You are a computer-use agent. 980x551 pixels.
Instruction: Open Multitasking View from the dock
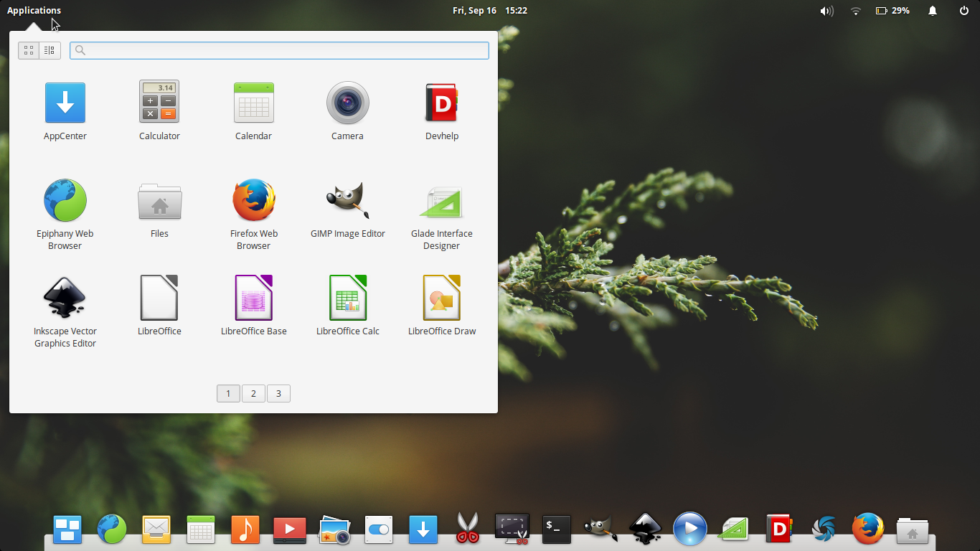tap(67, 529)
